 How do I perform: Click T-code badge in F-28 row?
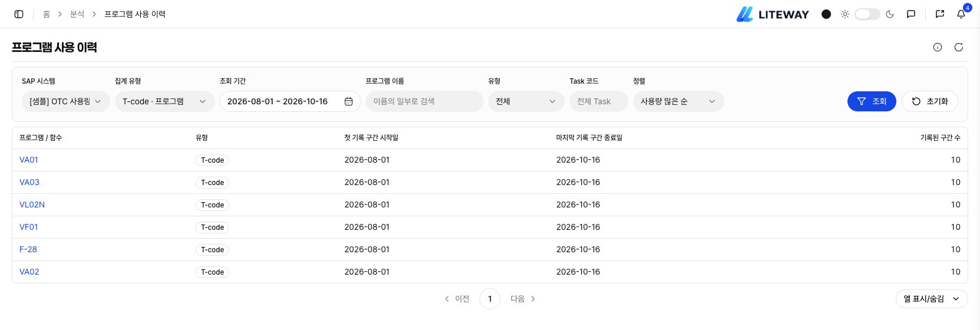point(213,250)
